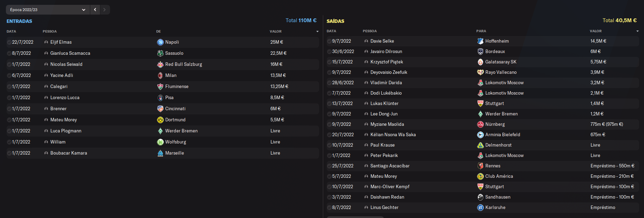The height and width of the screenshot is (218, 644).
Task: Click the status circle beside 13/7/2022
Action: pos(329,104)
